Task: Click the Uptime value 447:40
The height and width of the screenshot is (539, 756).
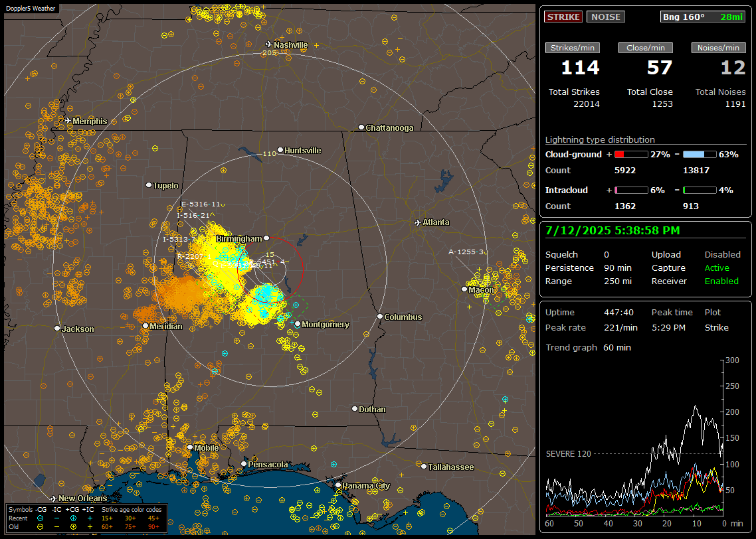Action: click(618, 312)
